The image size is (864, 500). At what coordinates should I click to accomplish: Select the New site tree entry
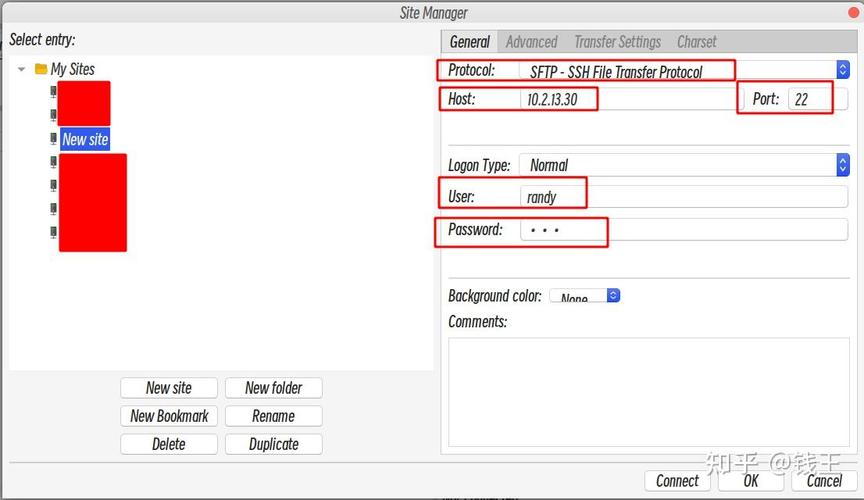click(x=85, y=139)
